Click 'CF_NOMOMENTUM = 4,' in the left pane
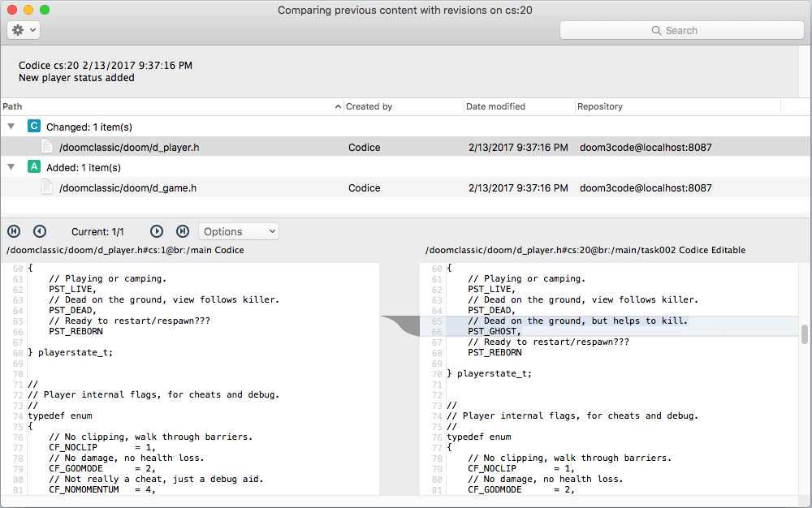The height and width of the screenshot is (508, 812). pos(102,489)
